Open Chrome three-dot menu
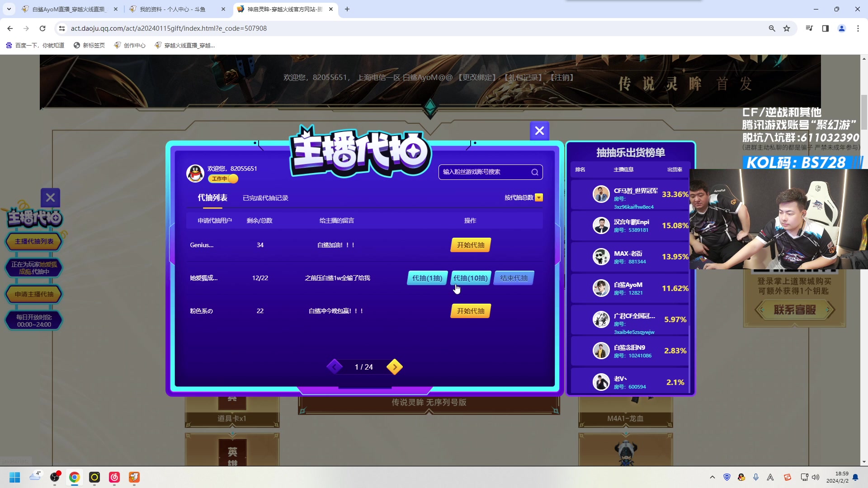Viewport: 868px width, 488px height. [x=858, y=28]
